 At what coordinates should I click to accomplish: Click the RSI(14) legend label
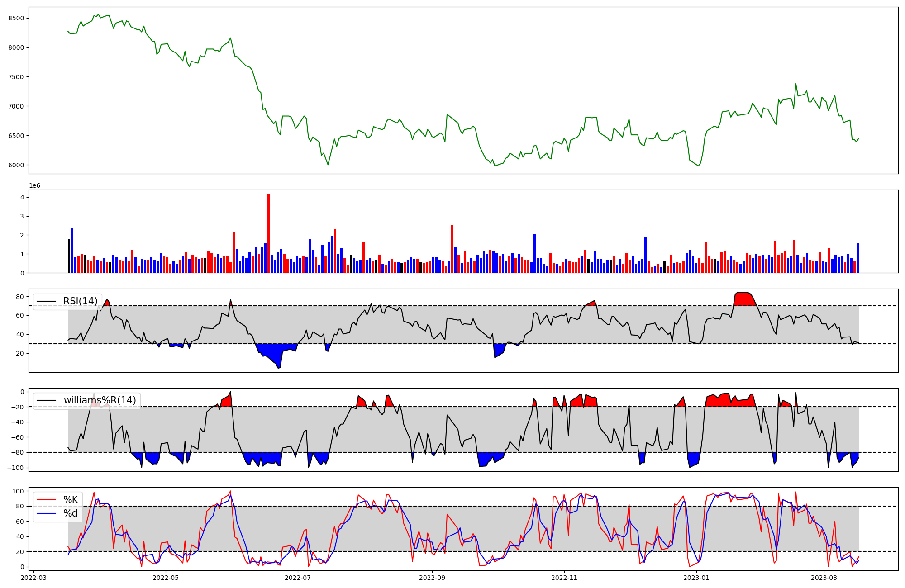click(80, 301)
